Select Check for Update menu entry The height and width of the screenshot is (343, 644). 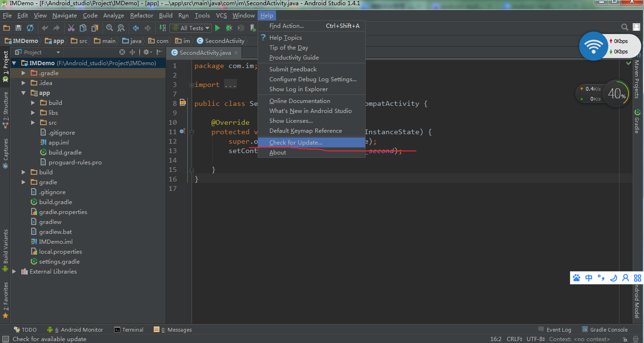(x=311, y=143)
